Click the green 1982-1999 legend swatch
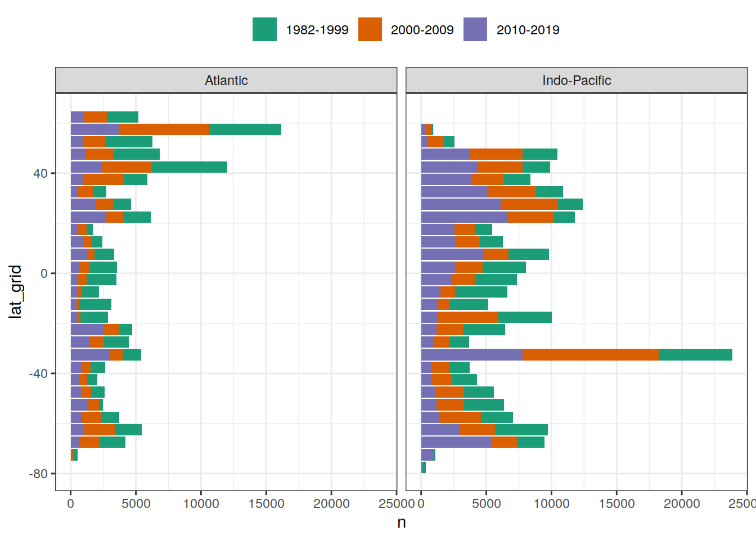The width and height of the screenshot is (756, 540). (x=264, y=29)
